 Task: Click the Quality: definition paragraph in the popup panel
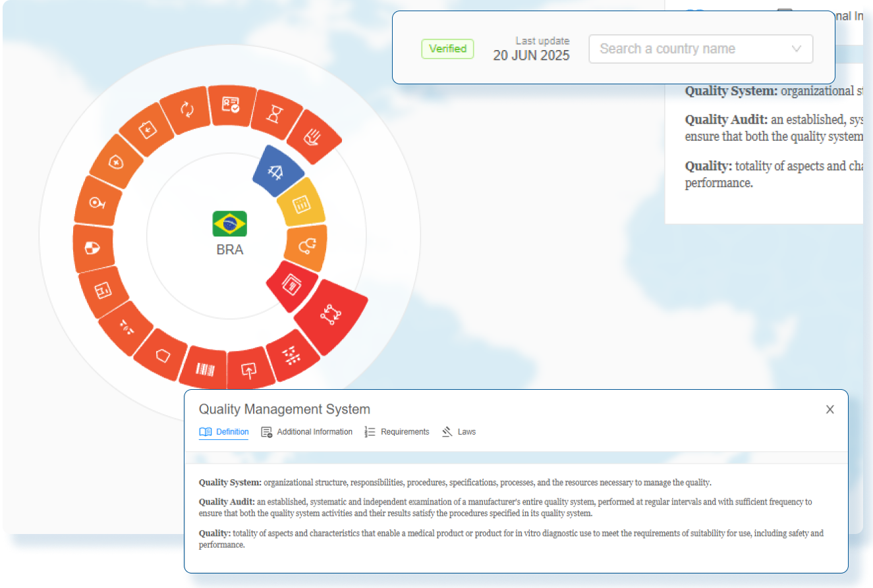[511, 539]
